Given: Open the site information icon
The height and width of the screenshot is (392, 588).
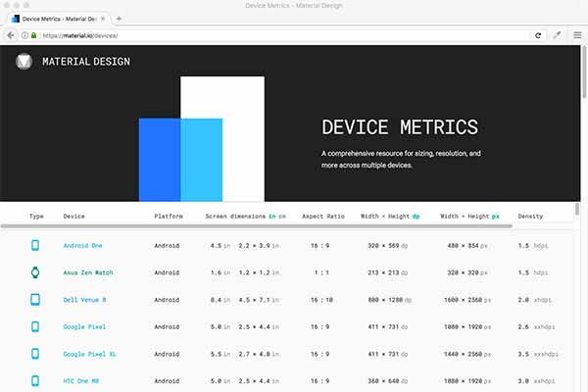Looking at the screenshot, I should pos(24,35).
